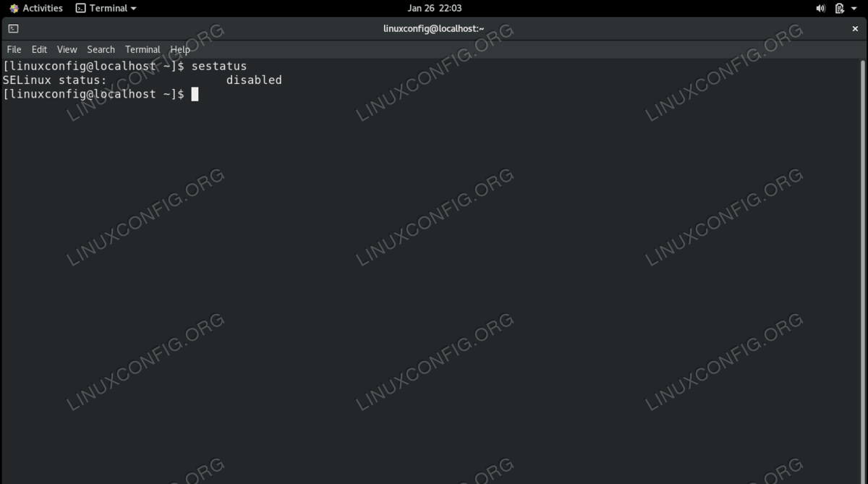Open the Search menu
The image size is (868, 484).
101,49
